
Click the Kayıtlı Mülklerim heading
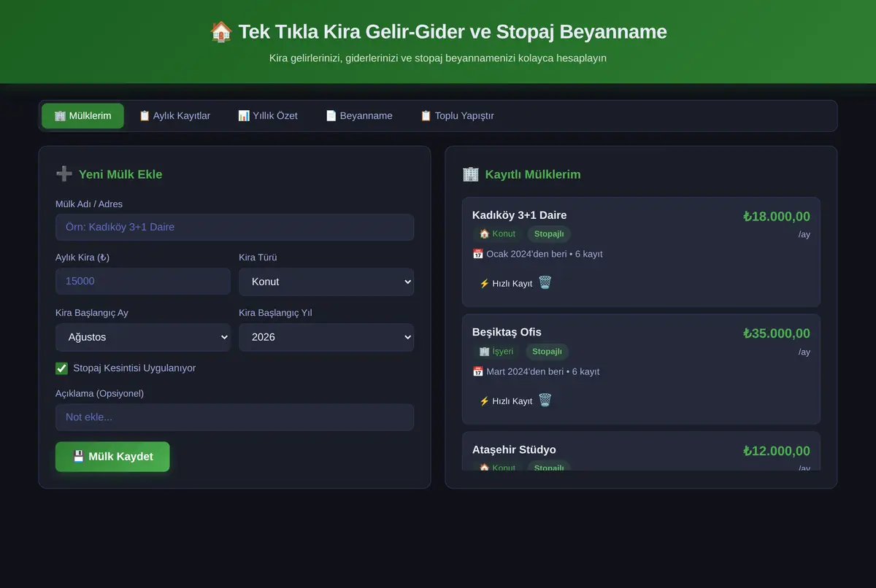pyautogui.click(x=533, y=174)
